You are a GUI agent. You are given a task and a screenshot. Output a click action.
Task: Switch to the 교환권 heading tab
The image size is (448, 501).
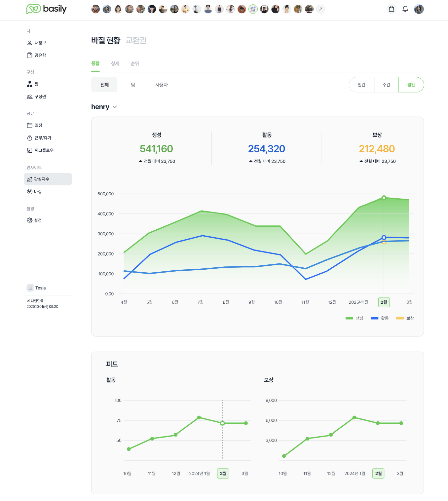136,40
